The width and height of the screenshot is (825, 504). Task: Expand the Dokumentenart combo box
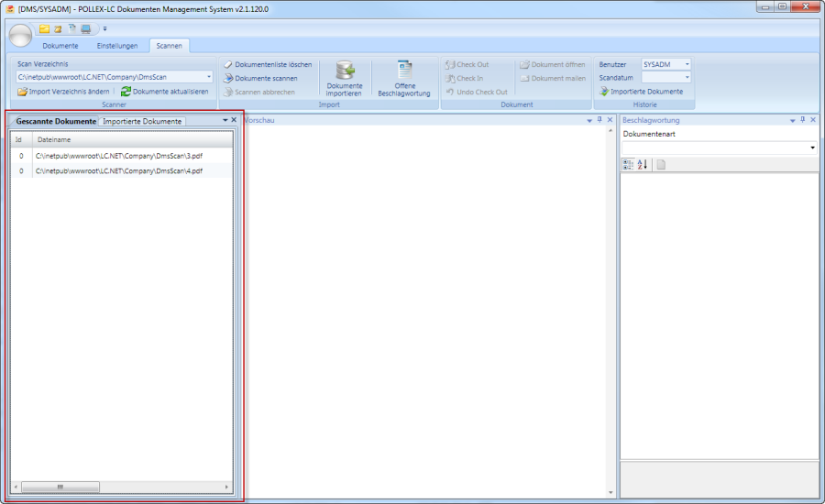[812, 148]
